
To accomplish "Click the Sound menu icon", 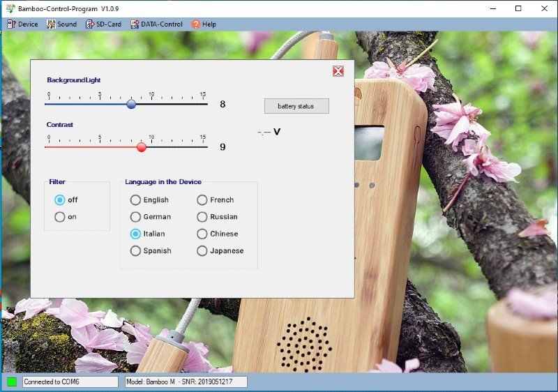I will coord(51,24).
